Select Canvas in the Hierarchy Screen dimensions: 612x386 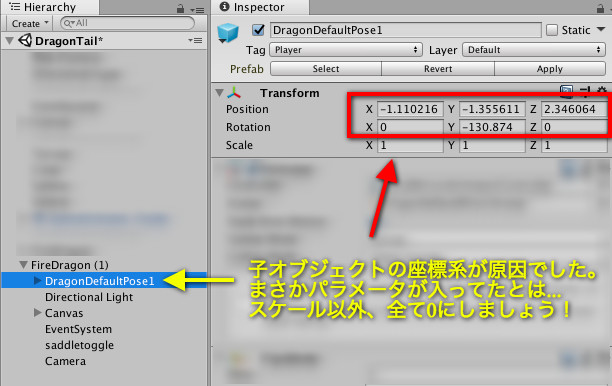(x=64, y=313)
